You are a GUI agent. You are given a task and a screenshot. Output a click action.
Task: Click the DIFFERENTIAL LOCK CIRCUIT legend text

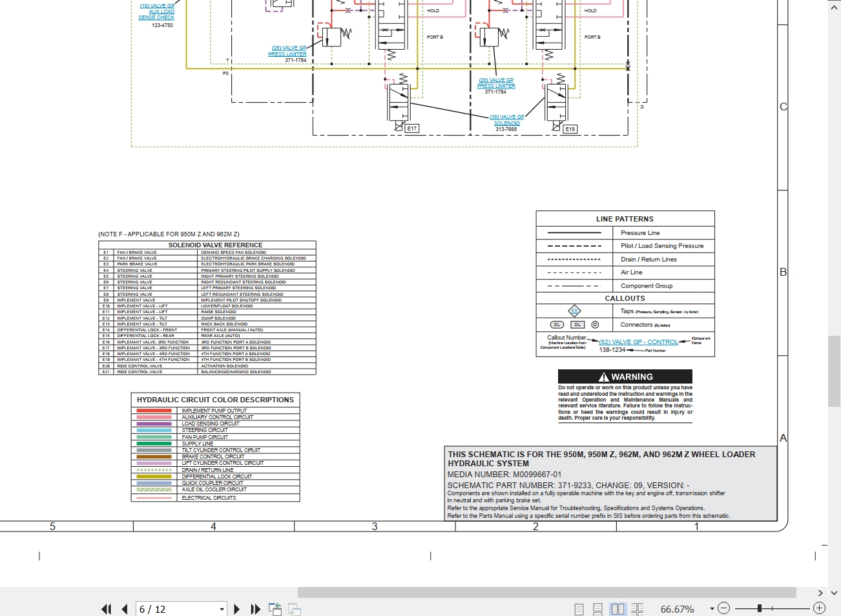click(217, 477)
